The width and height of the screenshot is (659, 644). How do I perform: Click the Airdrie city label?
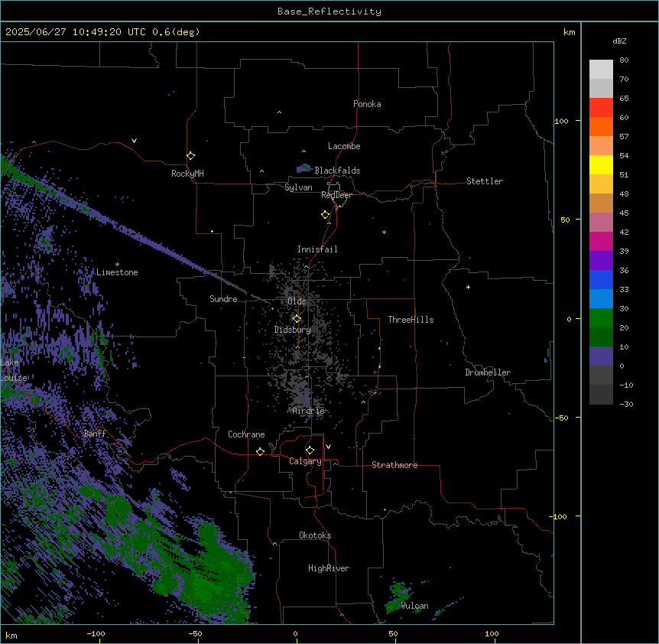[x=308, y=411]
